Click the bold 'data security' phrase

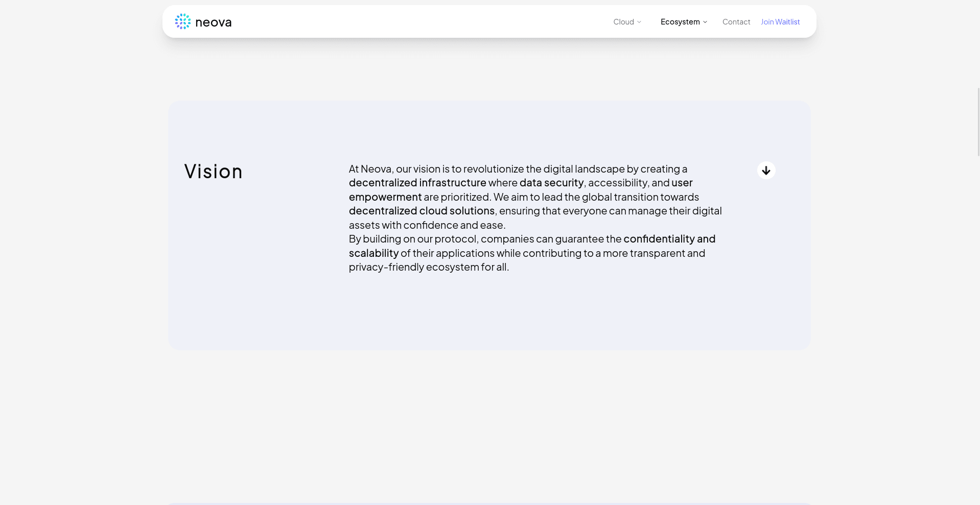551,183
